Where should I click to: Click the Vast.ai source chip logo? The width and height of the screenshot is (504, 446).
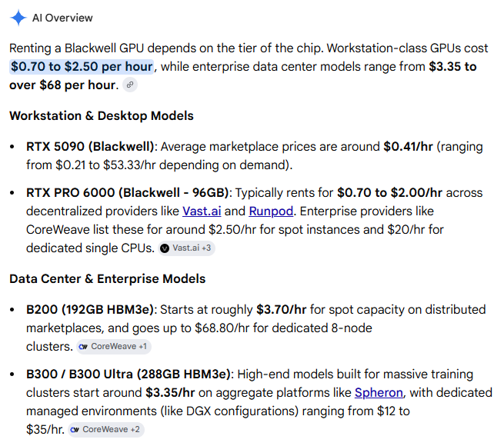(165, 248)
